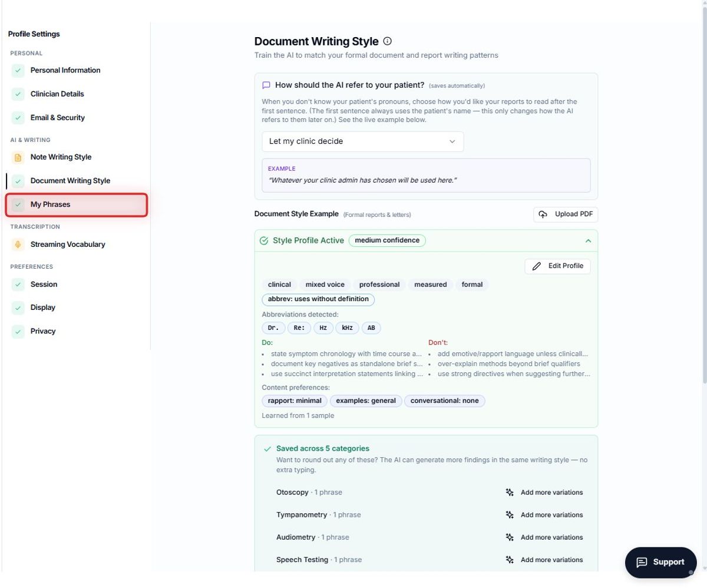Screen dimensions: 707x588
Task: Click the green check circle by Style Profile Active
Action: tap(264, 240)
